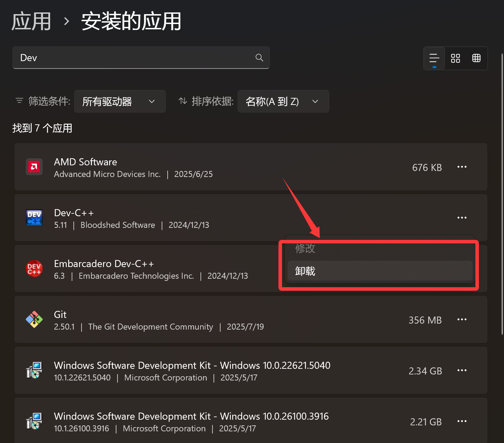The height and width of the screenshot is (443, 504).
Task: Switch to table view layout
Action: coord(476,58)
